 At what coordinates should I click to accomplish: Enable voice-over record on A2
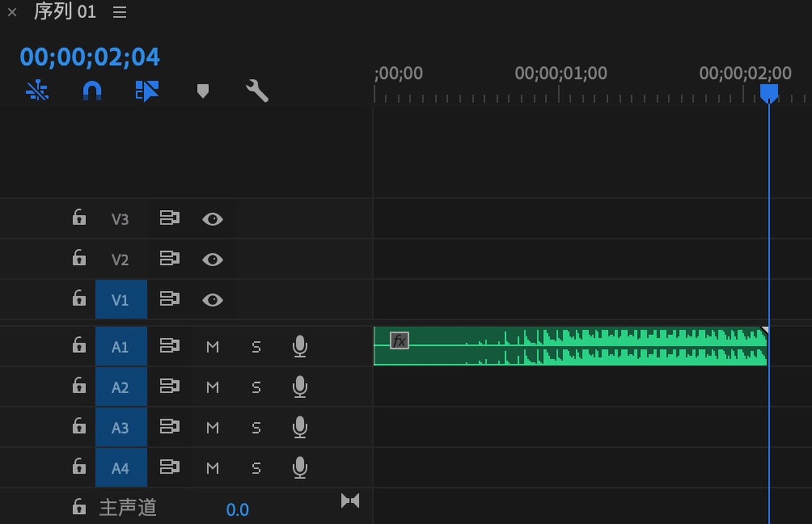point(300,387)
